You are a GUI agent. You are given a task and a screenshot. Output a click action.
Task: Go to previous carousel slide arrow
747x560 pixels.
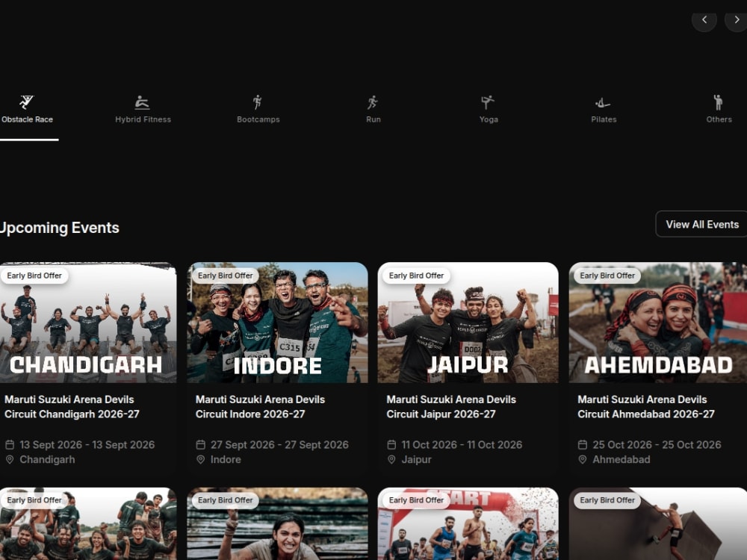point(704,20)
